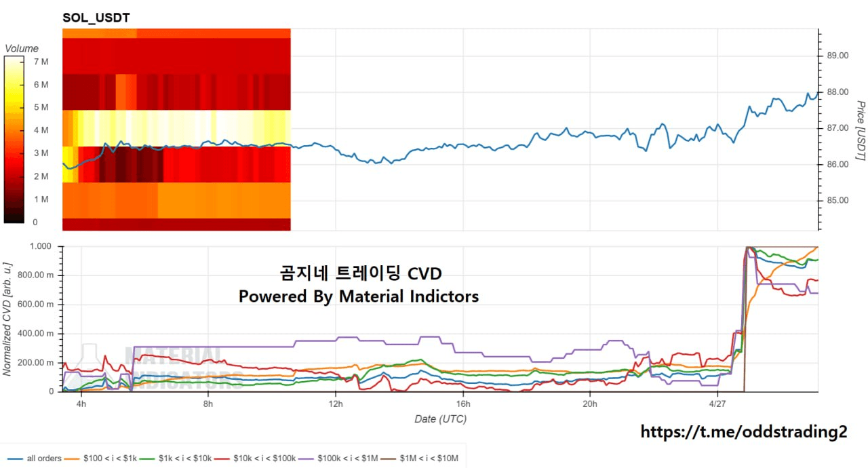
Task: Click the '4/27' date axis tick
Action: (x=717, y=404)
